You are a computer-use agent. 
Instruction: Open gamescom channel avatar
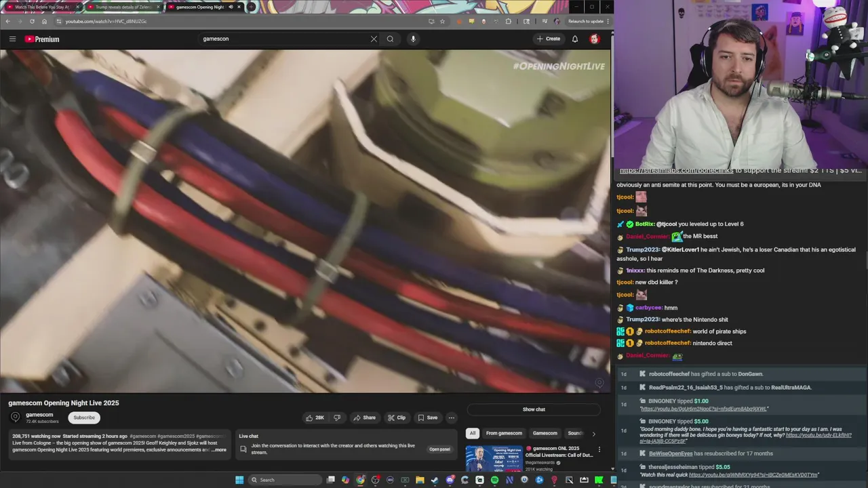pos(15,418)
